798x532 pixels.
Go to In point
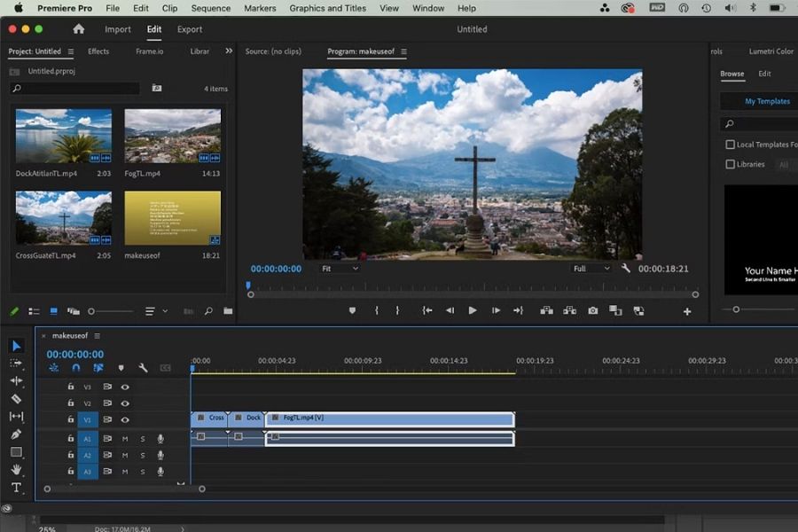(427, 310)
